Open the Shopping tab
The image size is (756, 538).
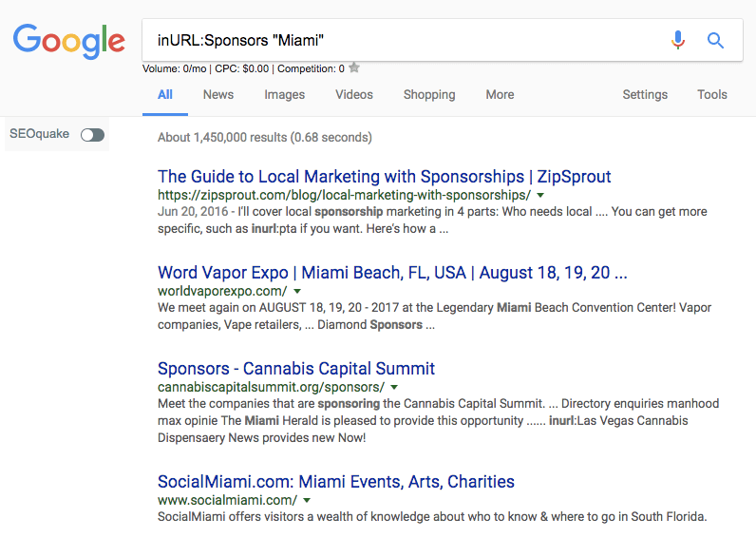point(429,94)
